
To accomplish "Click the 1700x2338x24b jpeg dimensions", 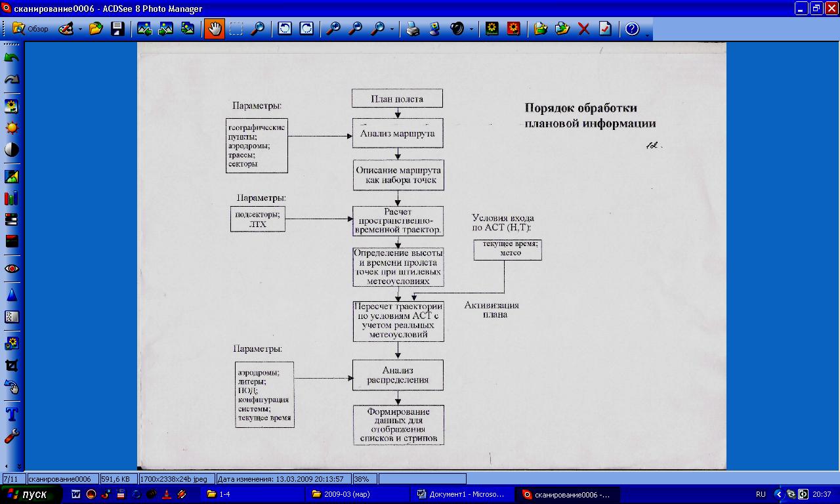I will pos(177,479).
